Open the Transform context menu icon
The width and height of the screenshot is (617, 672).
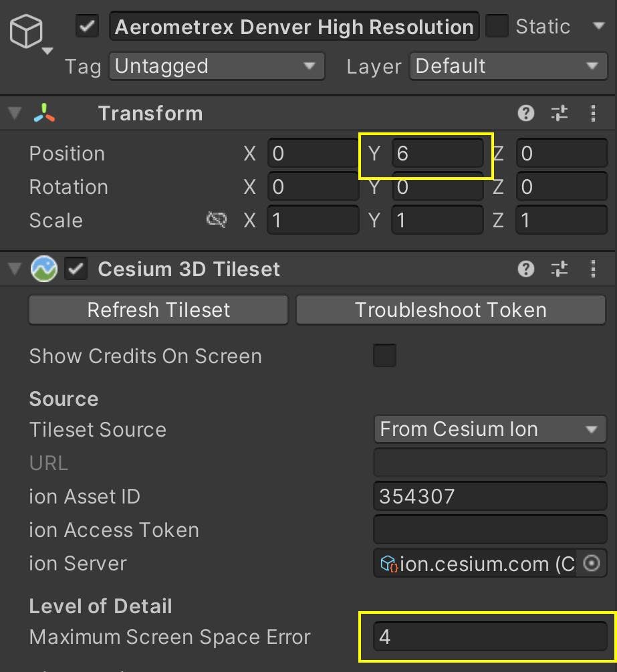pyautogui.click(x=594, y=113)
